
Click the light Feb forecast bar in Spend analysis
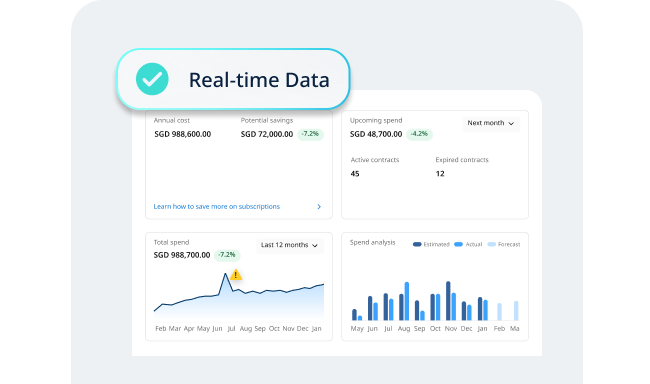click(500, 312)
